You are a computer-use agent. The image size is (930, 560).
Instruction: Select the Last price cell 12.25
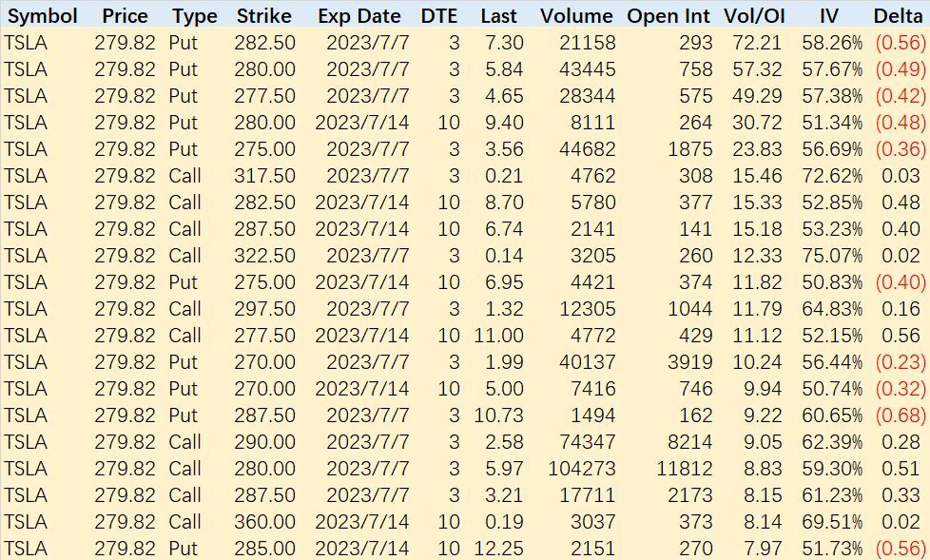(499, 549)
